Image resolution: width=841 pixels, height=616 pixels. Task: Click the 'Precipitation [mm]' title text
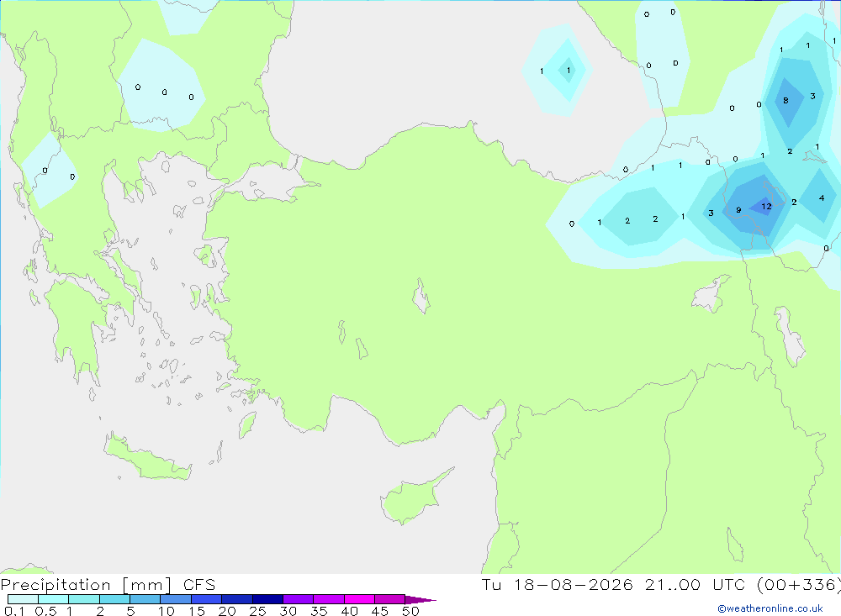click(87, 585)
